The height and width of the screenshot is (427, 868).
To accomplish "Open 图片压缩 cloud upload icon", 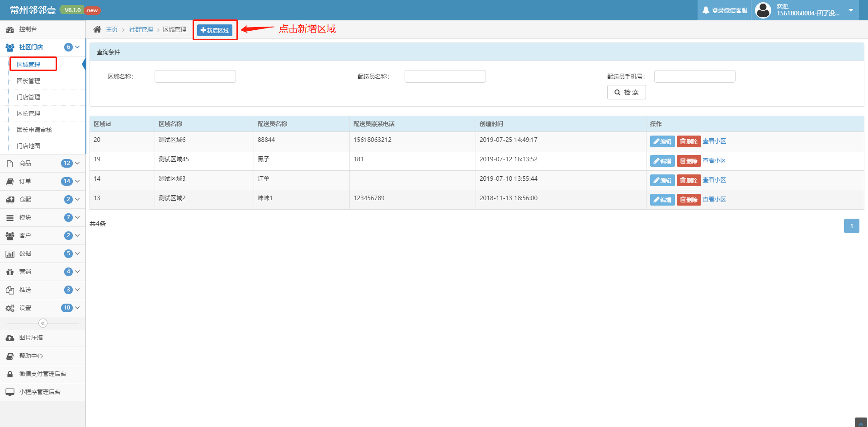I will click(10, 338).
